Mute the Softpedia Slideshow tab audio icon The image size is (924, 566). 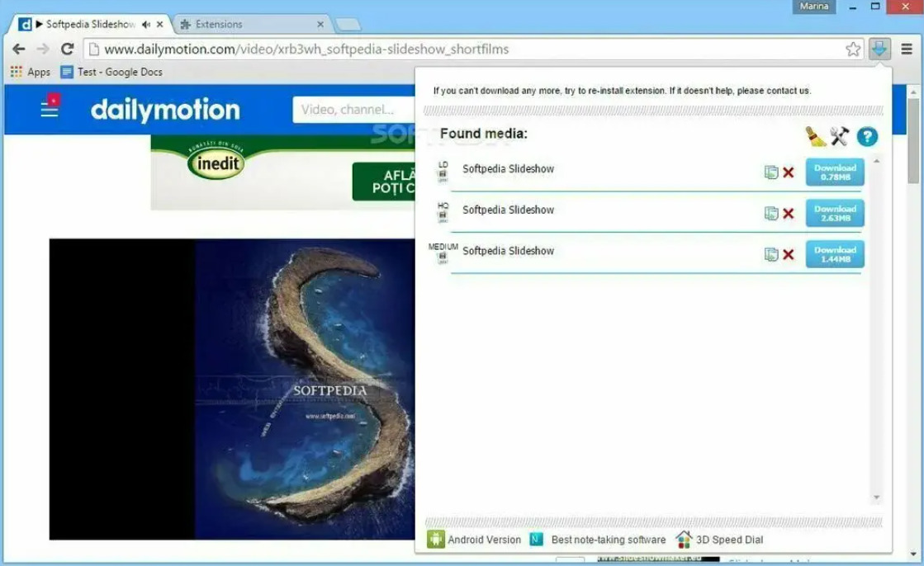(145, 24)
